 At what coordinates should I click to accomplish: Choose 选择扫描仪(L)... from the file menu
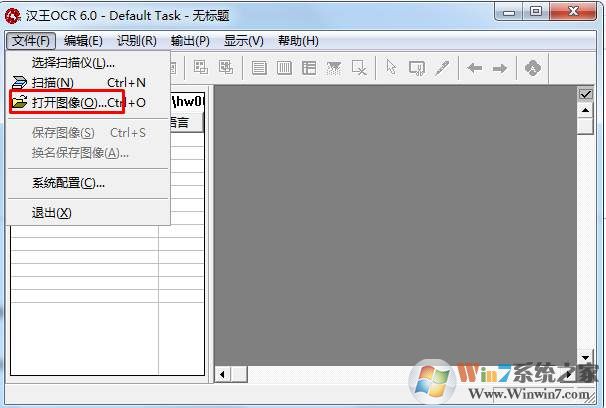click(x=89, y=63)
